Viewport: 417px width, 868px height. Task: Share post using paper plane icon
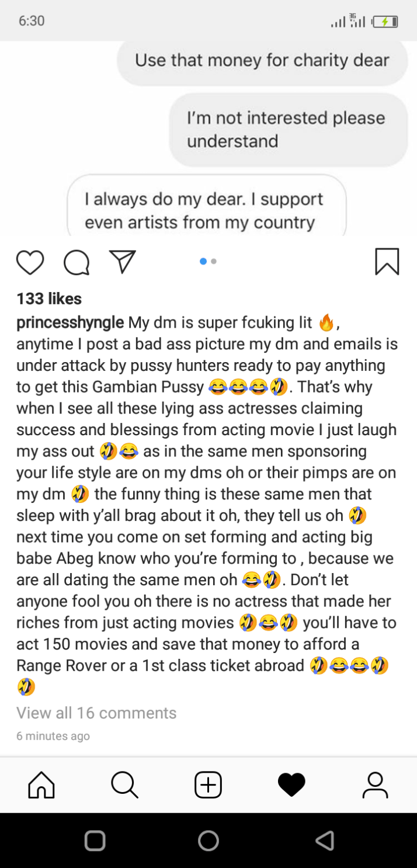point(123,262)
